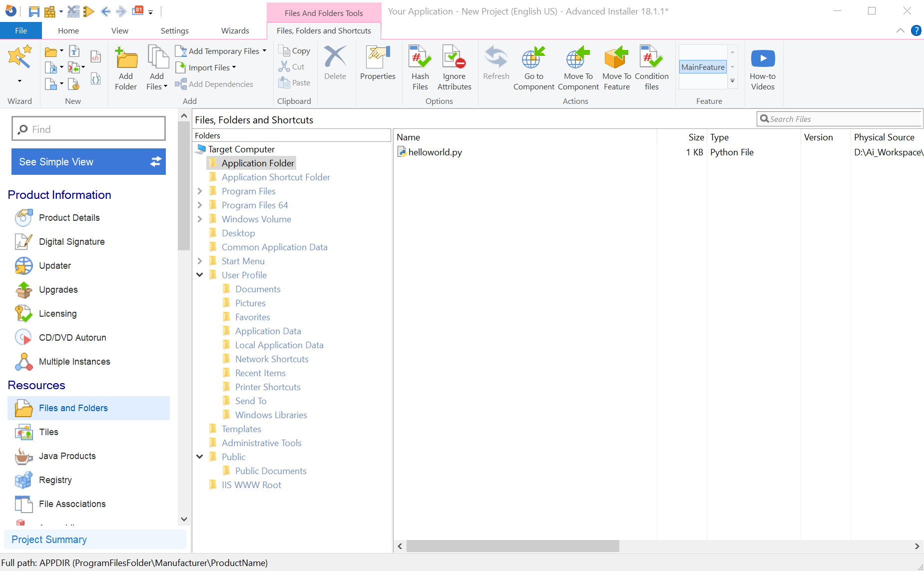Select Common Application Data folder
This screenshot has height=571, width=924.
coord(275,247)
